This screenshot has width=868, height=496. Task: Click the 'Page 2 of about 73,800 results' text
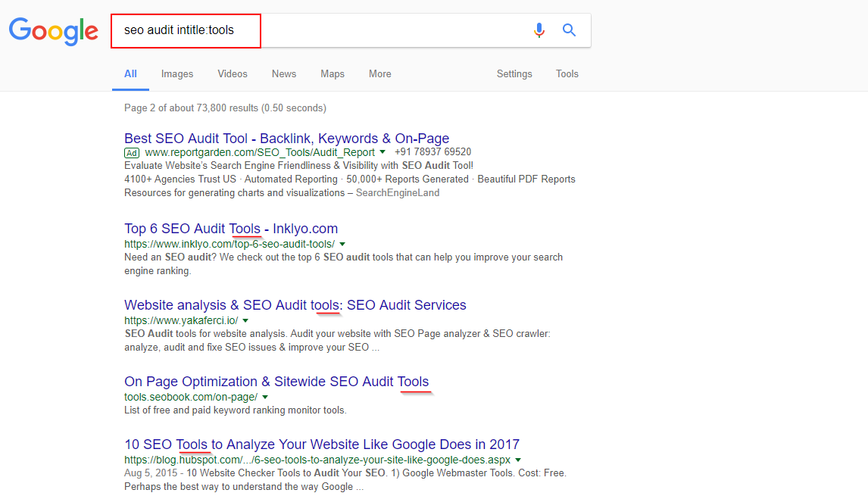[225, 108]
